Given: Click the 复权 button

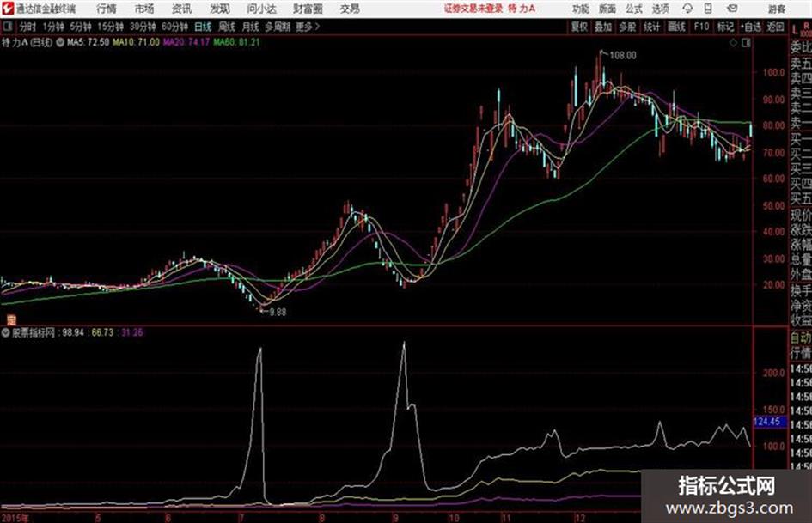Looking at the screenshot, I should pyautogui.click(x=579, y=27).
